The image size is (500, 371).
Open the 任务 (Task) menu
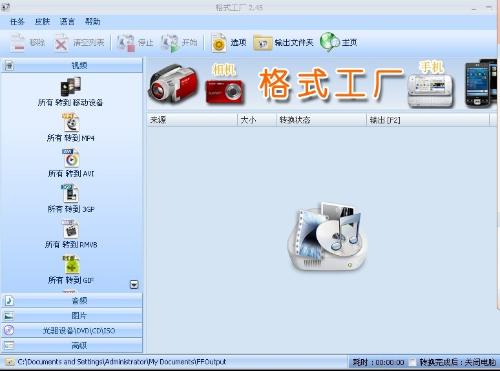pyautogui.click(x=17, y=22)
